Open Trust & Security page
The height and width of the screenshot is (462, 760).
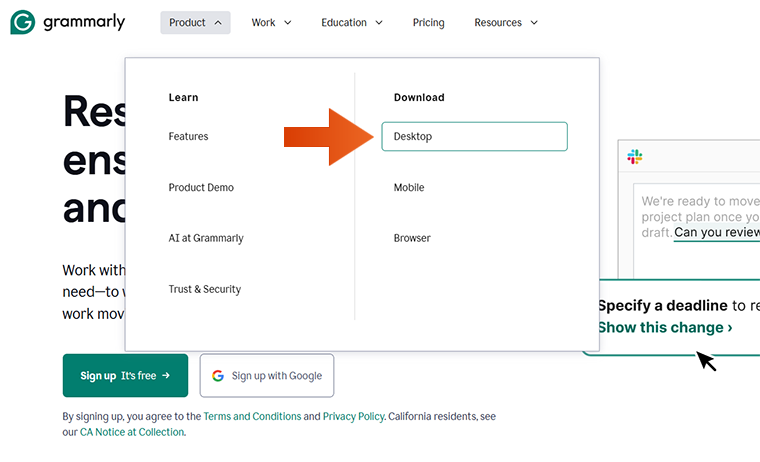[205, 289]
